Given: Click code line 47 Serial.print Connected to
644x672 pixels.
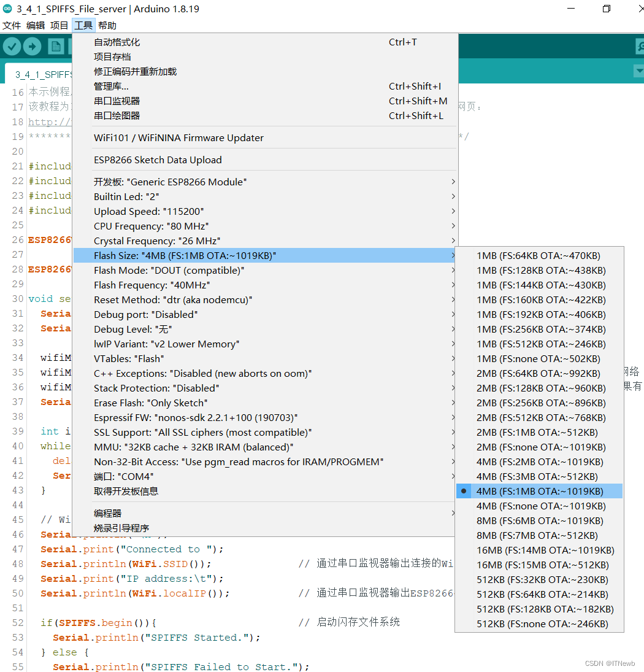Looking at the screenshot, I should (132, 549).
